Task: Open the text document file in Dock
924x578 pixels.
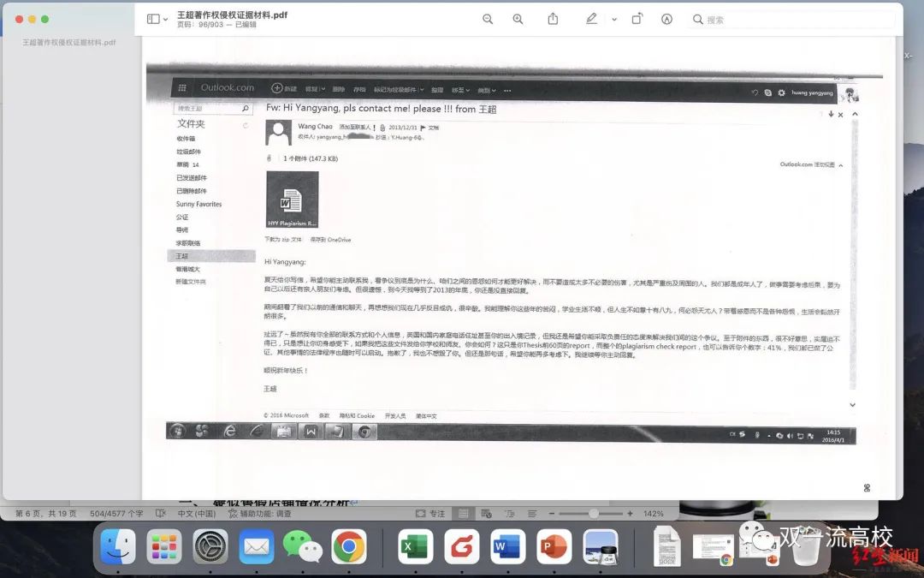Action: click(x=666, y=546)
